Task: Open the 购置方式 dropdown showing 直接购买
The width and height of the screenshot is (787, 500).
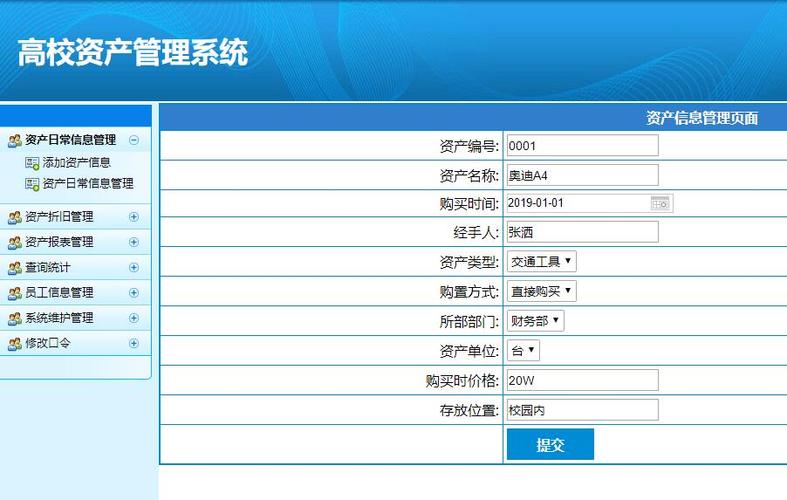Action: click(542, 291)
